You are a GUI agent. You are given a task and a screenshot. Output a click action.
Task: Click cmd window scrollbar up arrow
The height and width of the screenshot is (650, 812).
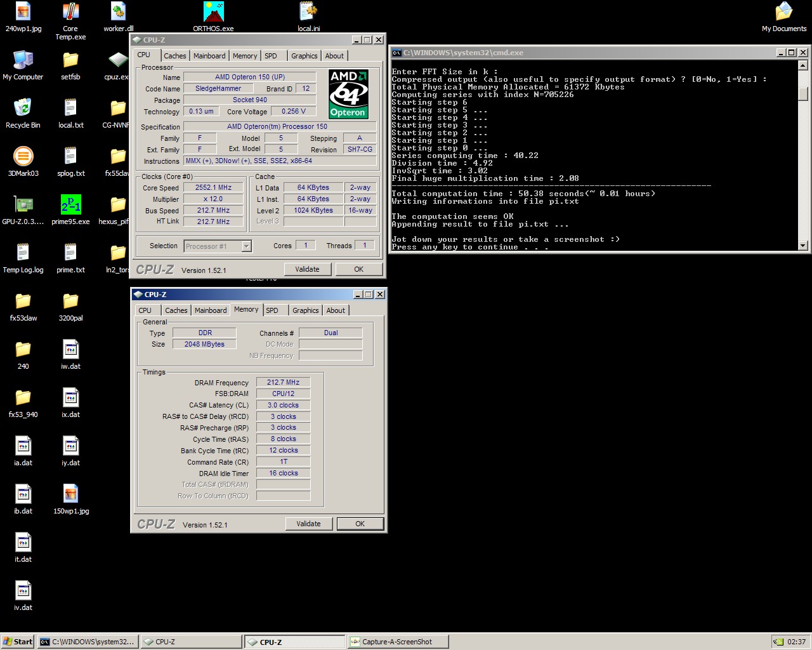coord(802,65)
